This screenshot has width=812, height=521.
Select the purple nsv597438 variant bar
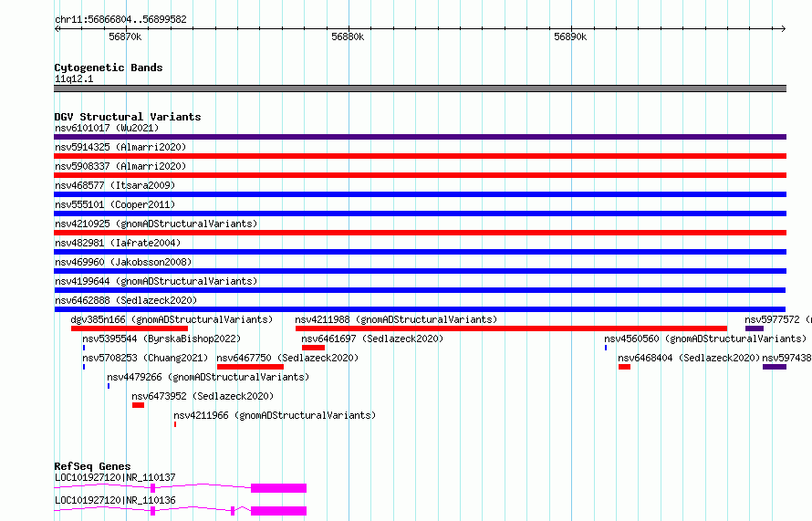(x=775, y=367)
